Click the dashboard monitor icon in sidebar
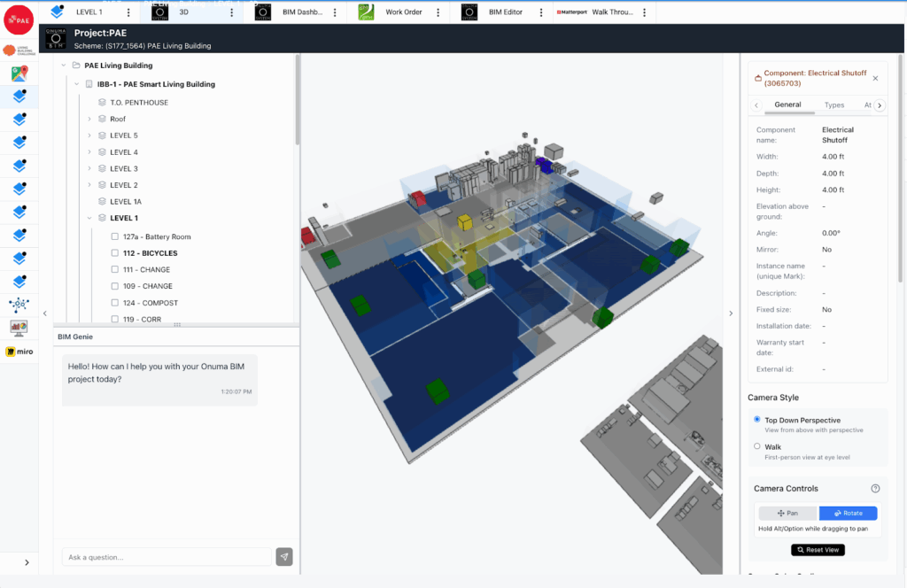This screenshot has width=907, height=588. pos(19,328)
